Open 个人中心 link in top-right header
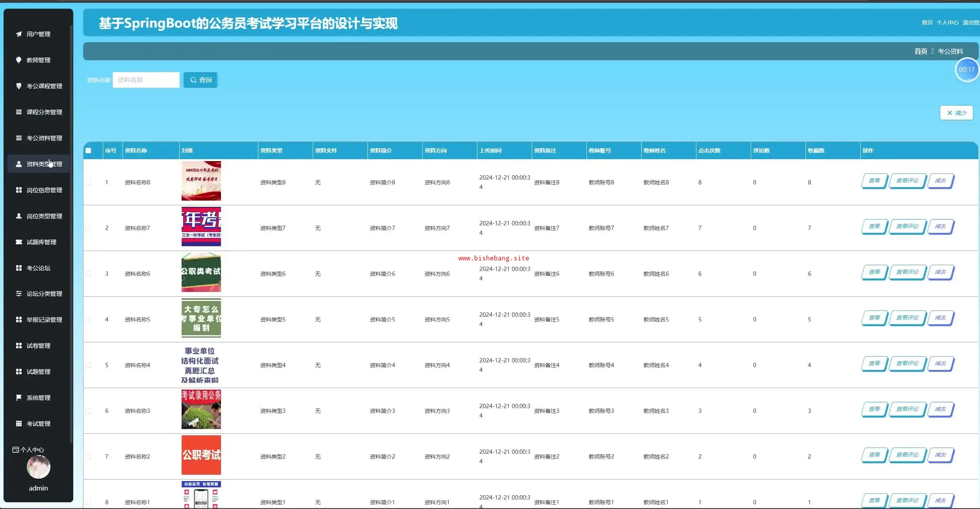The height and width of the screenshot is (509, 980). pyautogui.click(x=947, y=22)
